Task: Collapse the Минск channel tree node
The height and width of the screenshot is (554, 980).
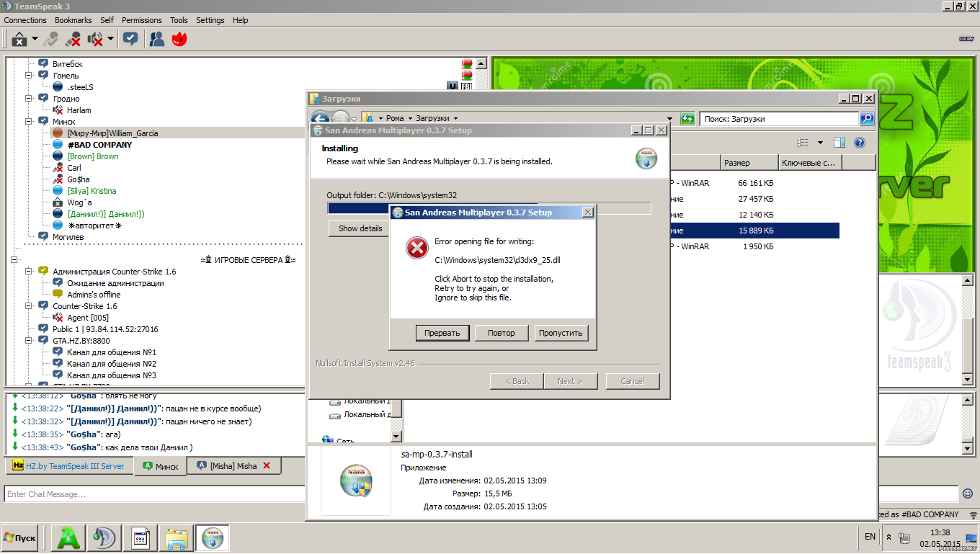Action: (x=30, y=122)
